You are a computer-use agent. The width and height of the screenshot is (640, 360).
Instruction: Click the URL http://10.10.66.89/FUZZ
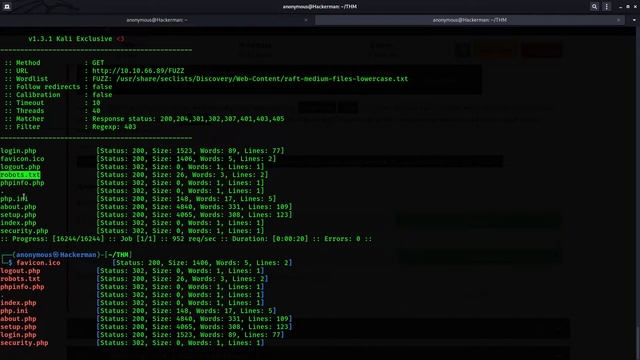coord(138,71)
